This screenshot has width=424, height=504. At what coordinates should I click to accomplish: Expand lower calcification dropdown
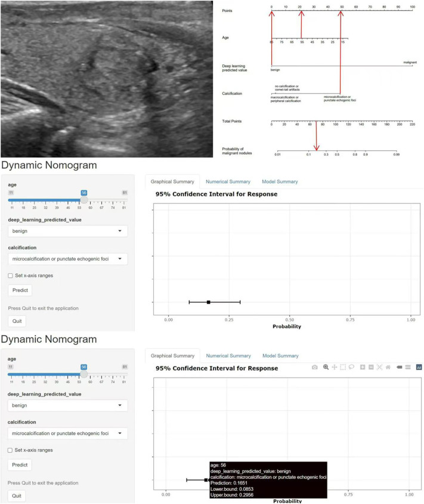click(67, 433)
